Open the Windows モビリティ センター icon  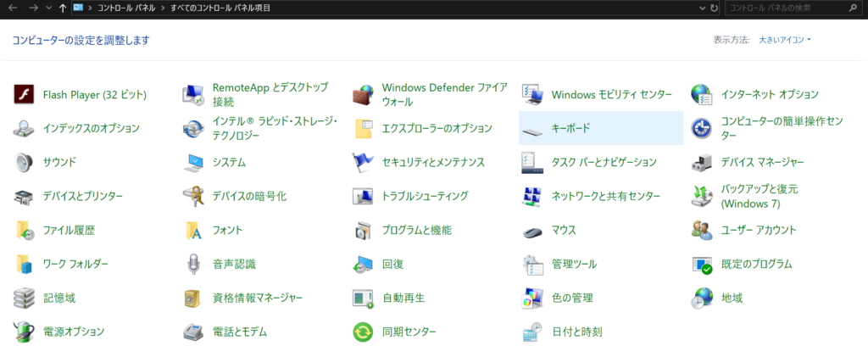(x=532, y=95)
